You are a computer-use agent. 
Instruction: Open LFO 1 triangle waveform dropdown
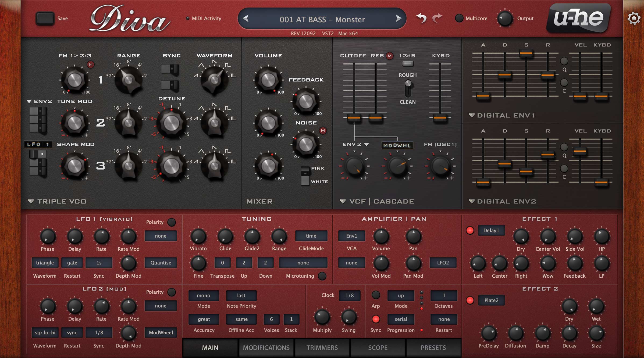point(45,263)
